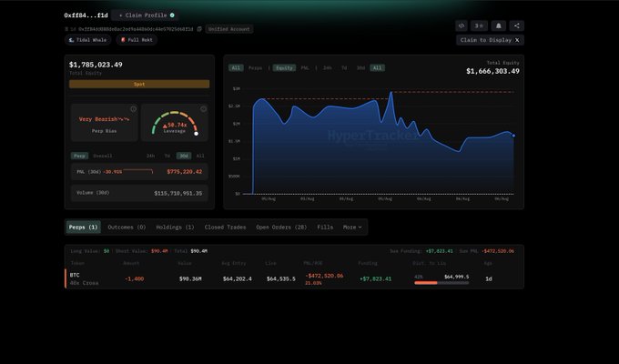Click the $64,535.5 liquidation price cell
The width and height of the screenshot is (619, 364).
click(281, 278)
